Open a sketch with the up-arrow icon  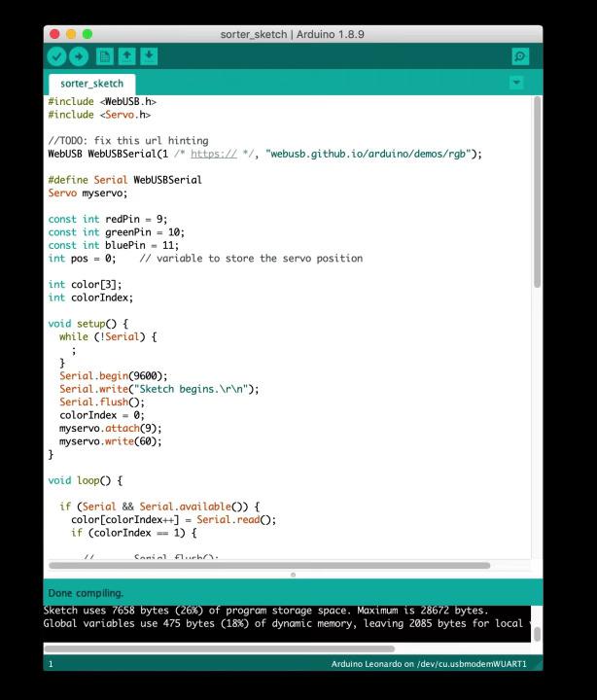126,56
